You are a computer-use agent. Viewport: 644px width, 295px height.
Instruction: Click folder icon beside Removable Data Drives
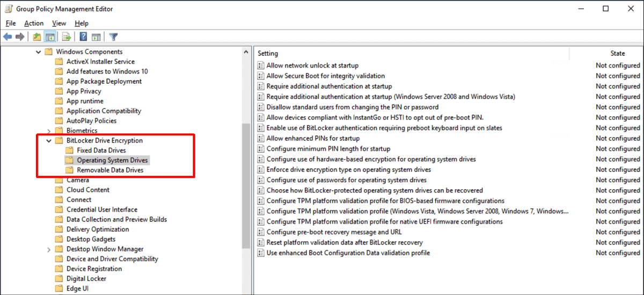tap(69, 170)
